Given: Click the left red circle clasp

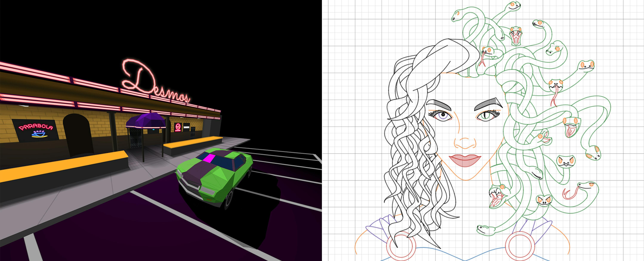Looking at the screenshot, I should click(x=401, y=246).
